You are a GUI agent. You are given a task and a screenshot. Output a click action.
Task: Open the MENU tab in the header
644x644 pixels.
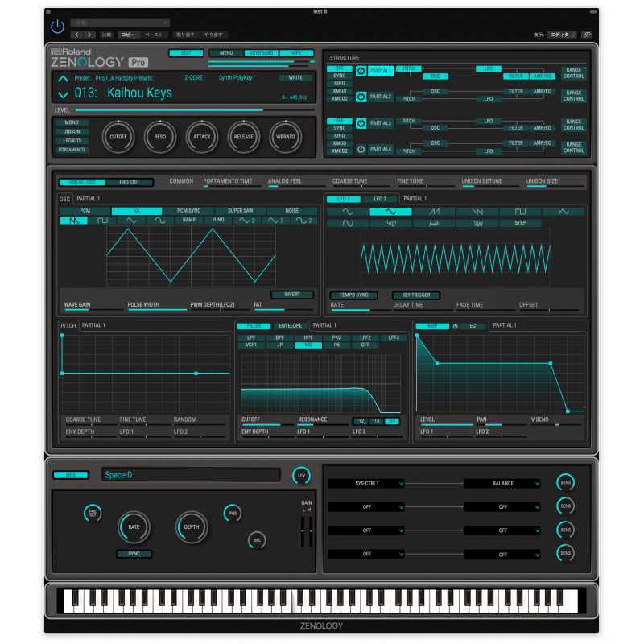click(x=226, y=53)
